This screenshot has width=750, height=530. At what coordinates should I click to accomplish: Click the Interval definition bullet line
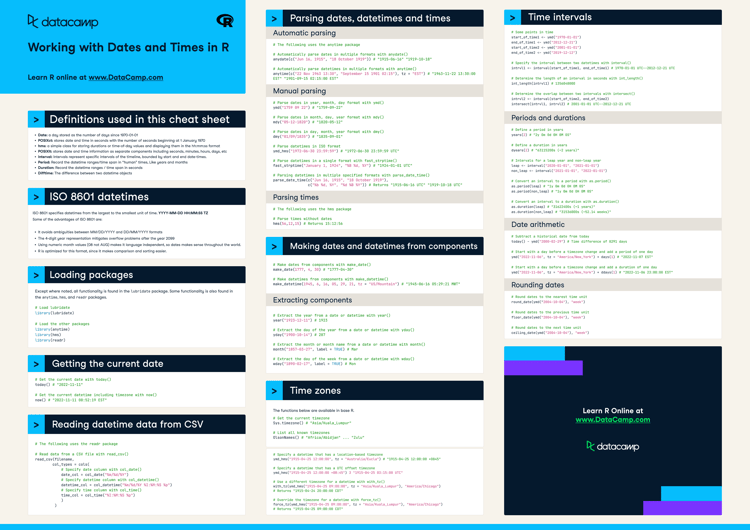(x=122, y=156)
